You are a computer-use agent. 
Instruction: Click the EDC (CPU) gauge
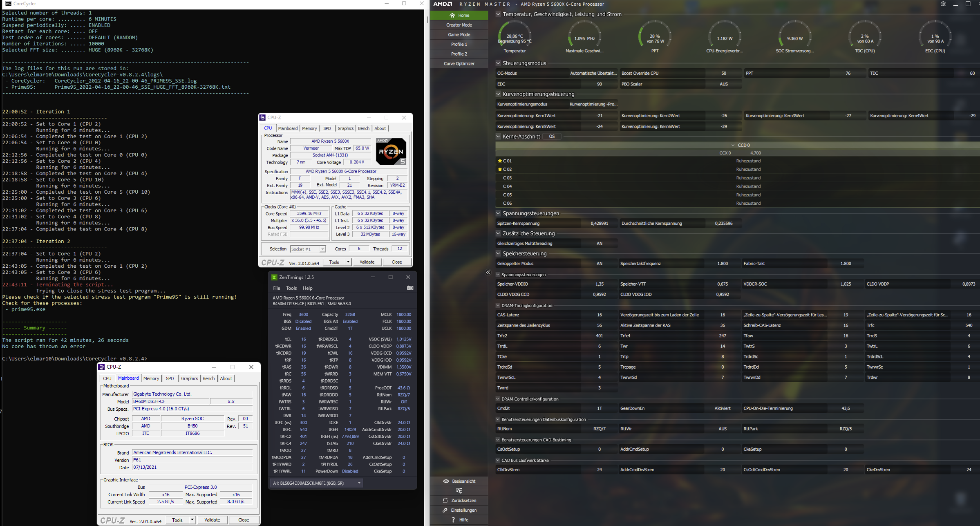[x=935, y=37]
